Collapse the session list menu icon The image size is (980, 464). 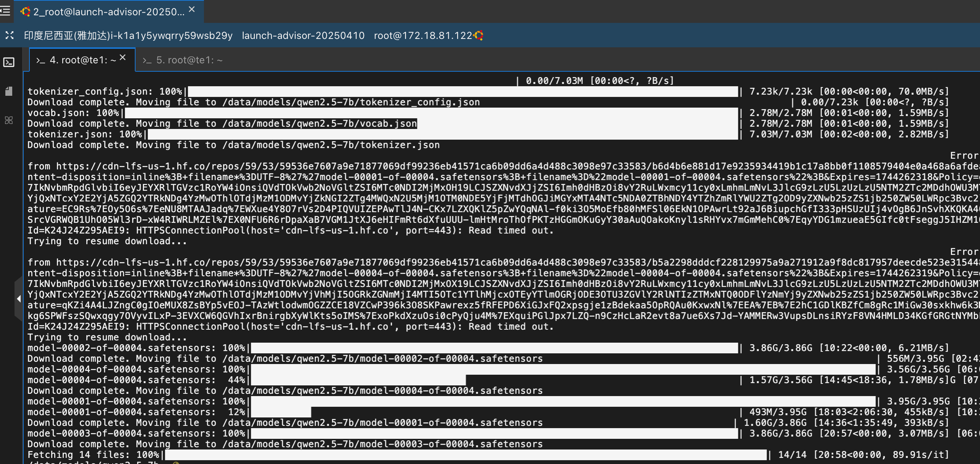(x=5, y=11)
